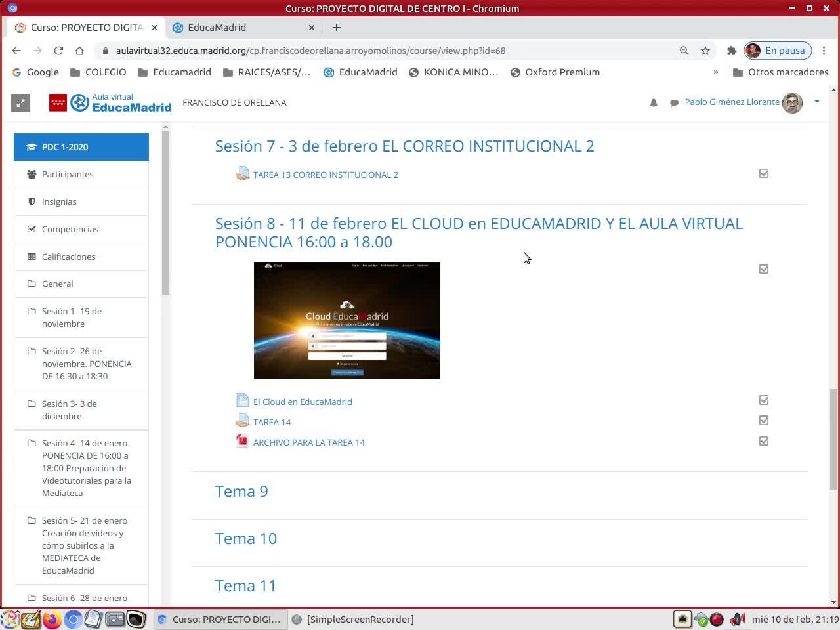Open the Sesión 7 CORREO INSTITUCIONAL 2 heading

pos(404,146)
